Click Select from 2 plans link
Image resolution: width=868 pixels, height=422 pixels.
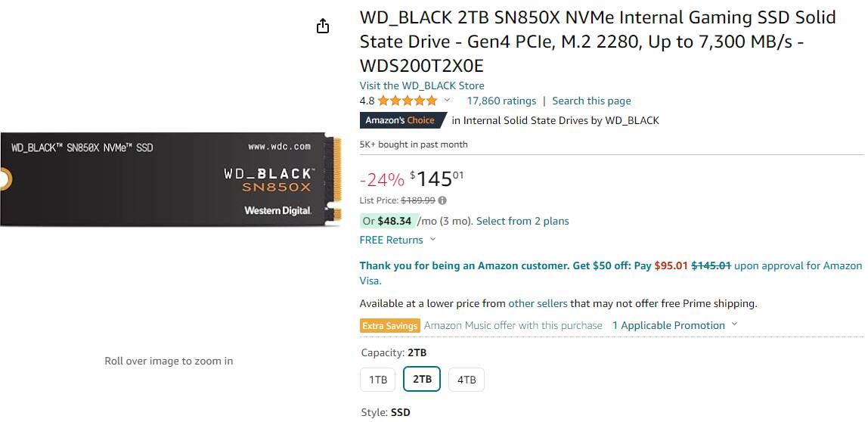pos(522,221)
